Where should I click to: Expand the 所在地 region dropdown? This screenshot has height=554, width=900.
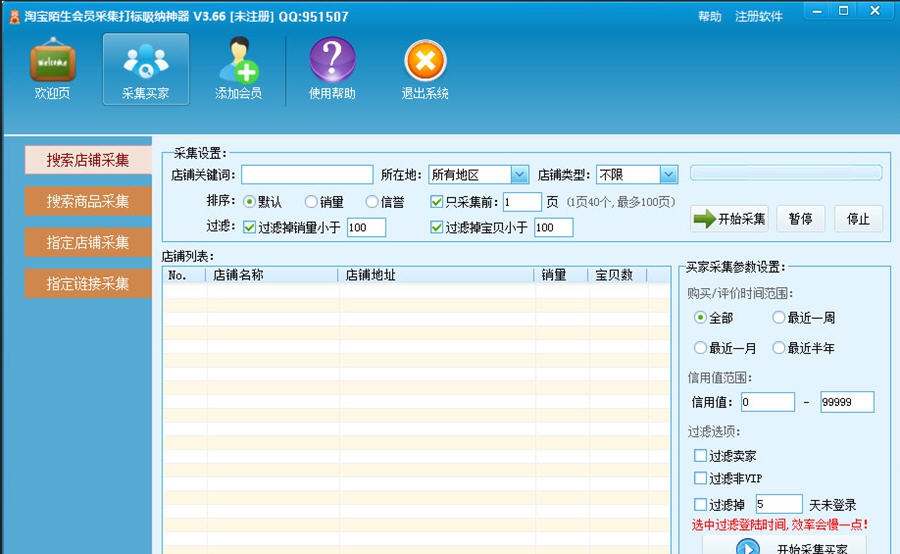pyautogui.click(x=519, y=175)
